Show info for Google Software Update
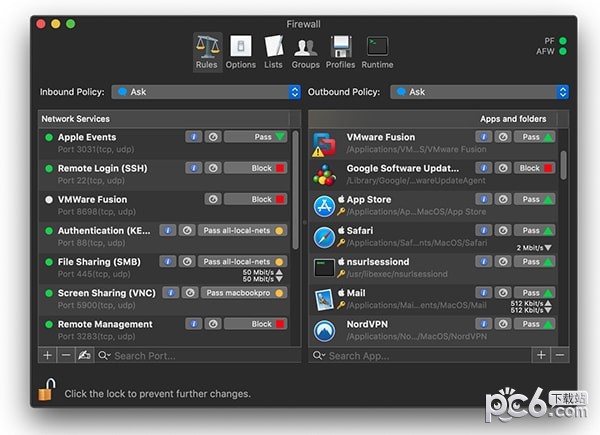Image resolution: width=600 pixels, height=435 pixels. (x=484, y=168)
